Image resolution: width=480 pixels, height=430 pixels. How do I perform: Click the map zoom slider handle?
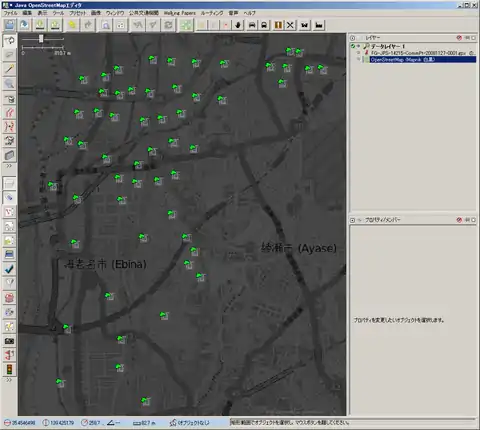[x=41, y=39]
